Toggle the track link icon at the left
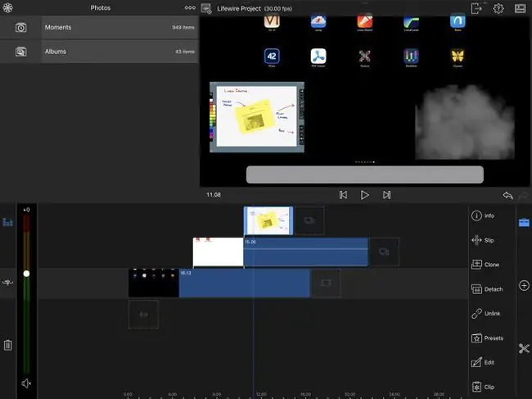 click(x=8, y=282)
